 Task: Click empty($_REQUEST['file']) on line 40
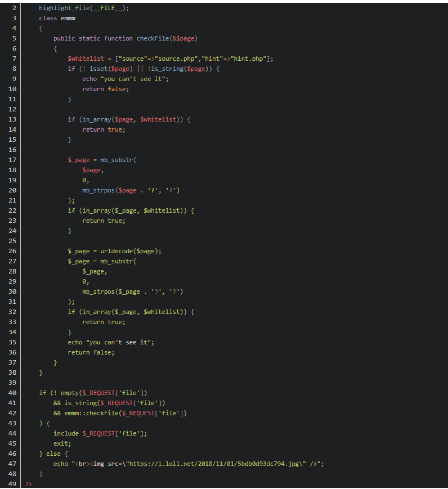[104, 393]
